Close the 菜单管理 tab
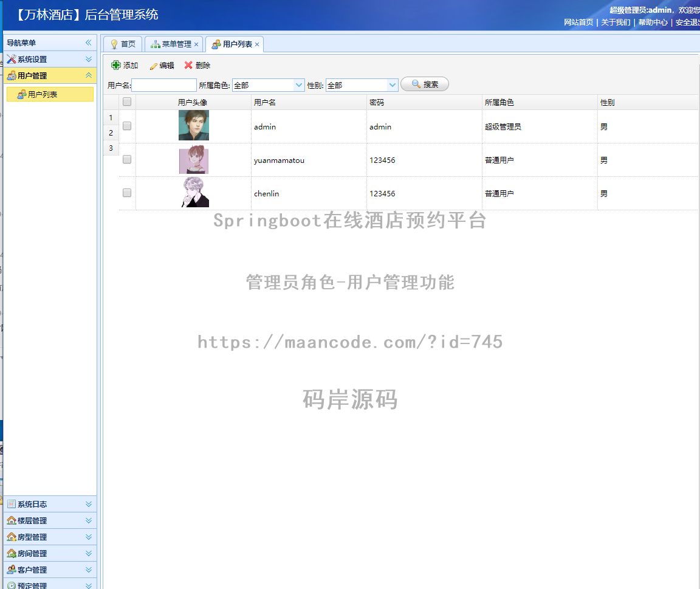This screenshot has height=589, width=700. click(196, 44)
